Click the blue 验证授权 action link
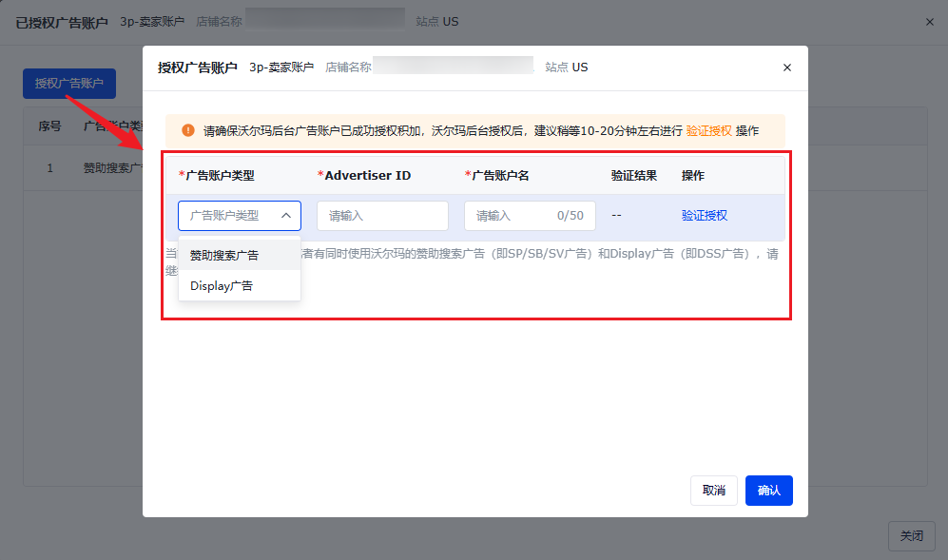 [704, 215]
